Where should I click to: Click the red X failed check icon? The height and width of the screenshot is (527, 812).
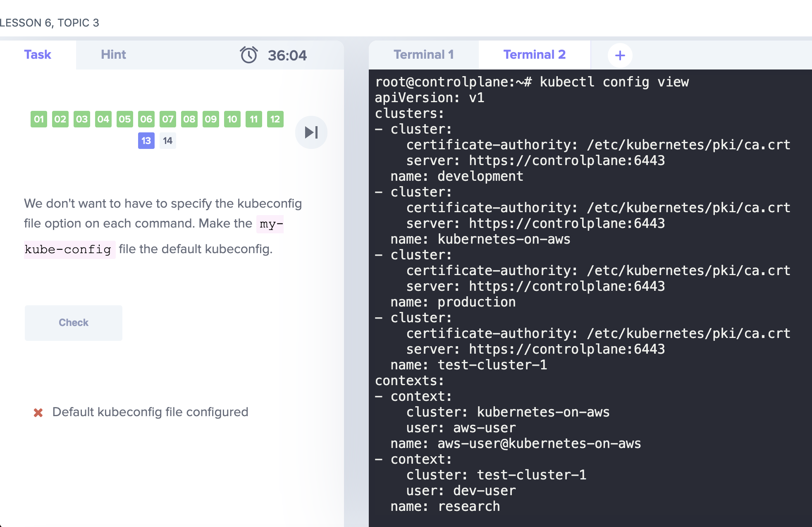[x=38, y=412]
